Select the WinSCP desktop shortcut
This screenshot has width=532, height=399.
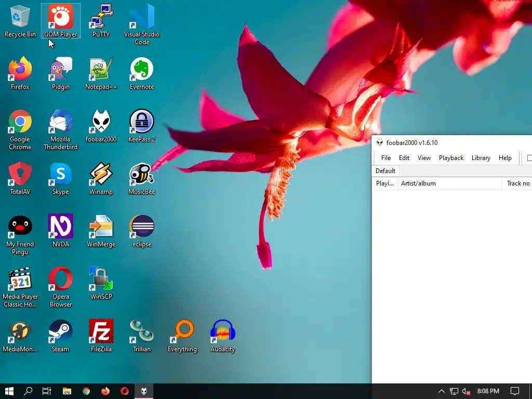(101, 284)
